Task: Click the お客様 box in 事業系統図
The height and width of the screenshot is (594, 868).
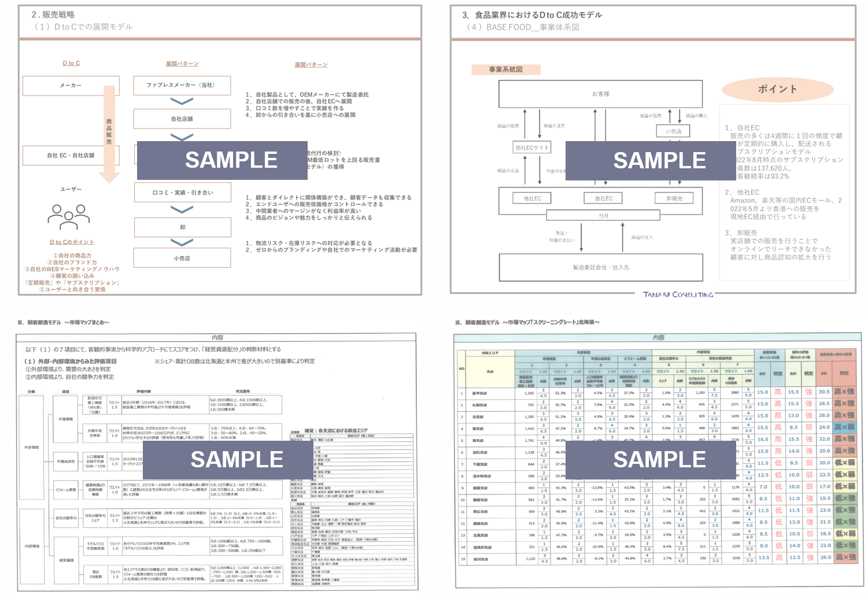Action: (x=601, y=94)
